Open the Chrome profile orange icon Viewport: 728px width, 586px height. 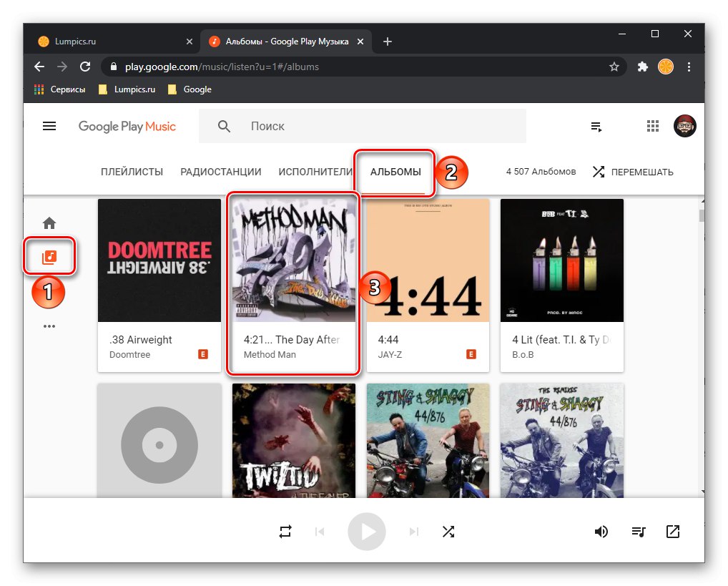pos(666,67)
